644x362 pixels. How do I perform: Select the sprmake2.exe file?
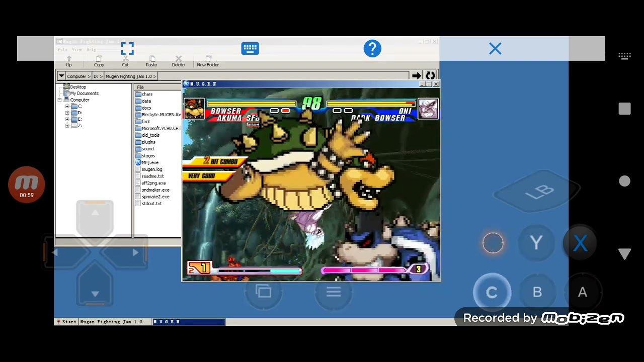coord(152,197)
